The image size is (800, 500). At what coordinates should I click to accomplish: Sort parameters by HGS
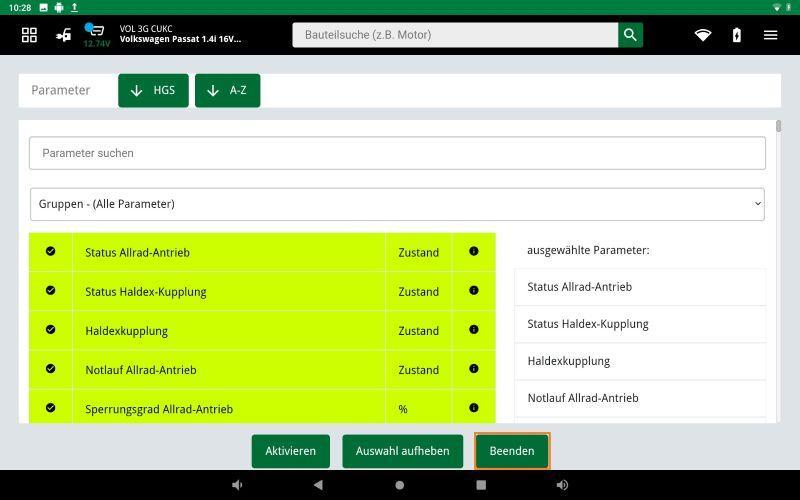(153, 90)
